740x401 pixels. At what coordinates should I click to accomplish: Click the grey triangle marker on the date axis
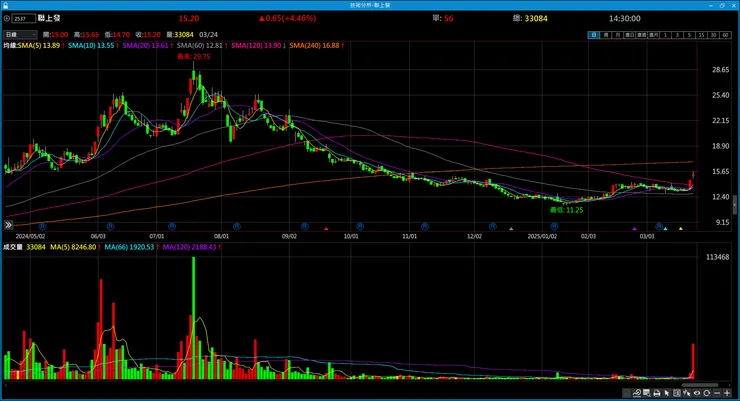[x=511, y=229]
